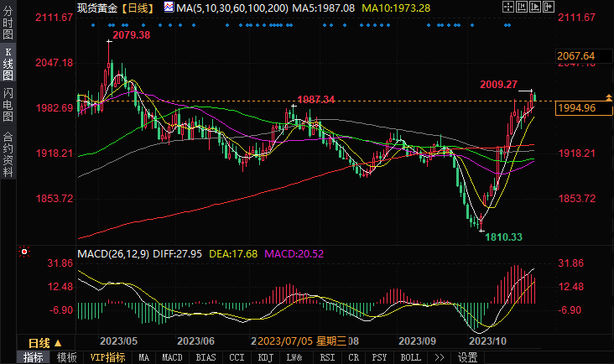The image size is (614, 364).
Task: Apply the PSY indicator
Action: pos(379,357)
